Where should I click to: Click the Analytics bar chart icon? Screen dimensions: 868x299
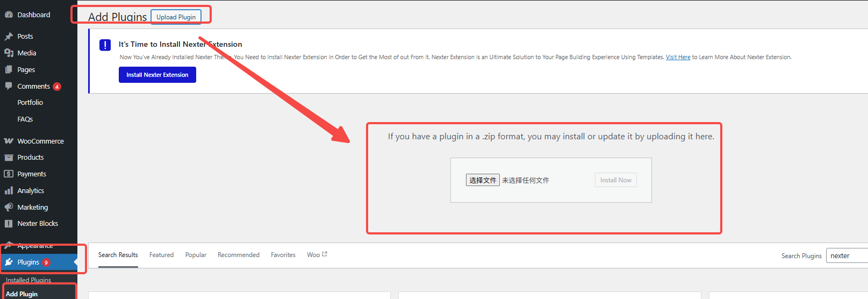(x=9, y=191)
